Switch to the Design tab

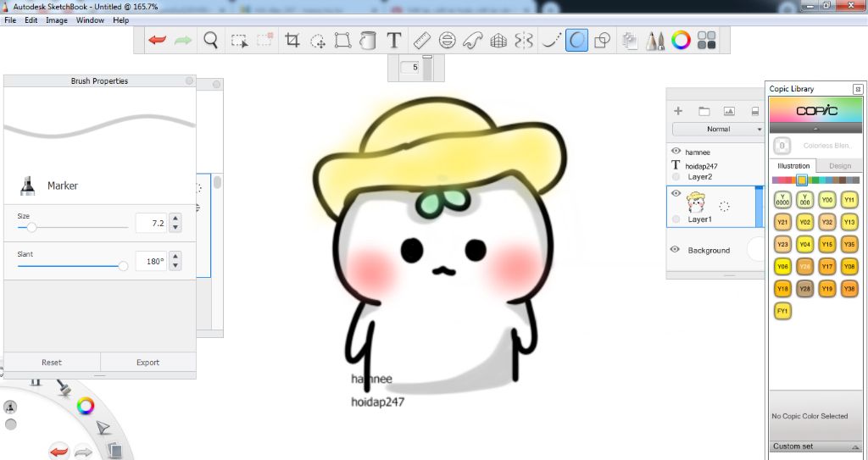pos(840,165)
